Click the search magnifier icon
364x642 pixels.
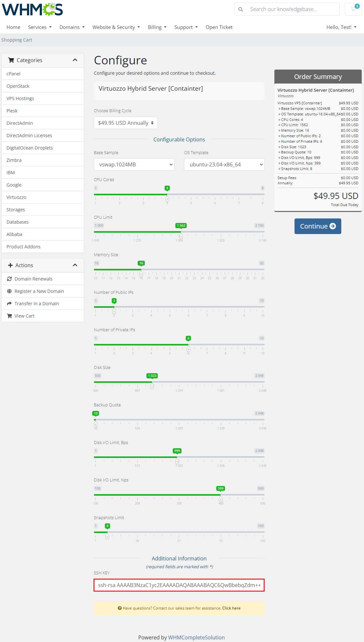[241, 9]
